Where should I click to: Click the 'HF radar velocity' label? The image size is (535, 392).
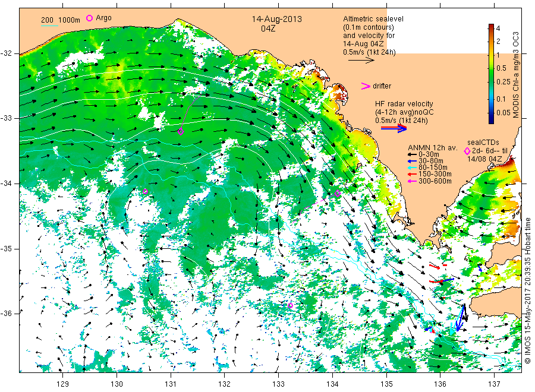tap(404, 103)
